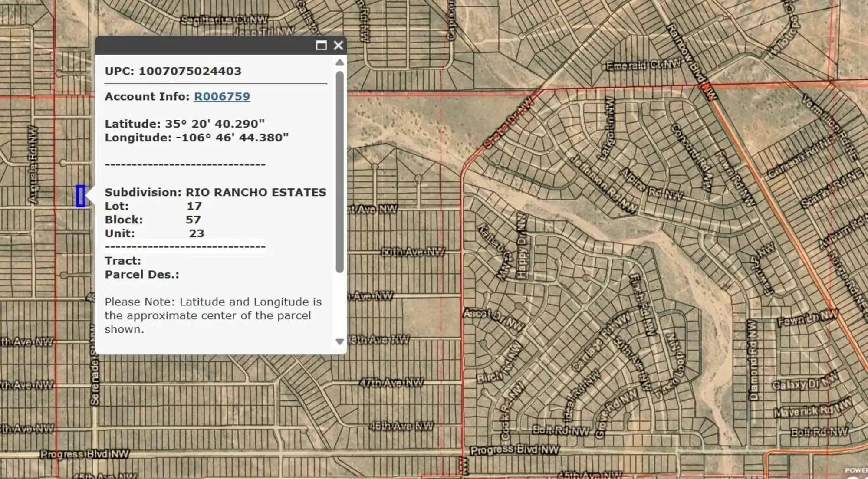
Task: Click the popup vertical scrollbar thumb
Action: 340,171
